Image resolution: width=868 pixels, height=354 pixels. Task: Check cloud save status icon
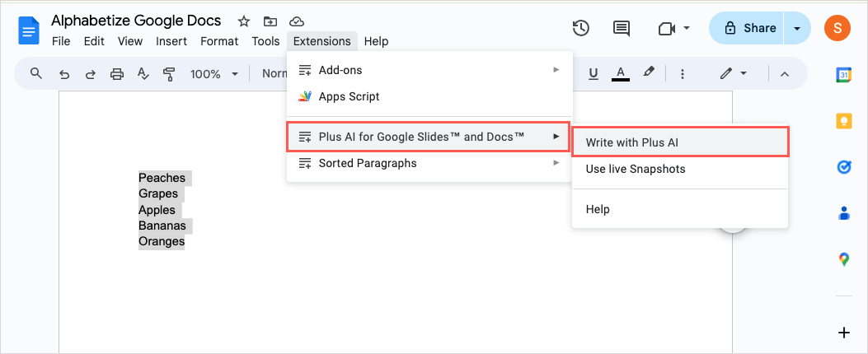coord(298,21)
